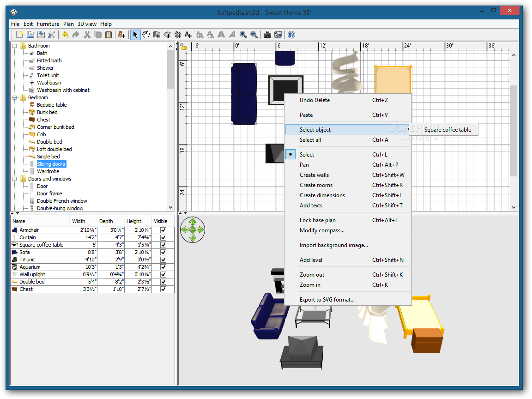Click the Create video icon
This screenshot has height=399, width=532.
[278, 35]
